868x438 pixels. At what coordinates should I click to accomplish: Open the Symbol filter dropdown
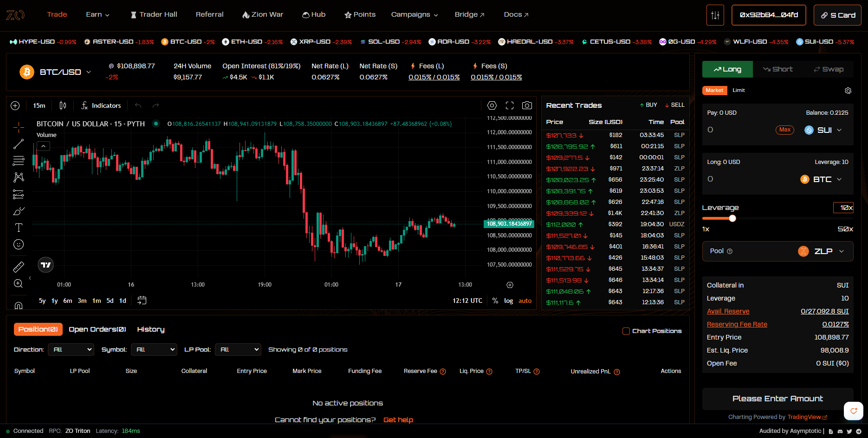tap(154, 349)
